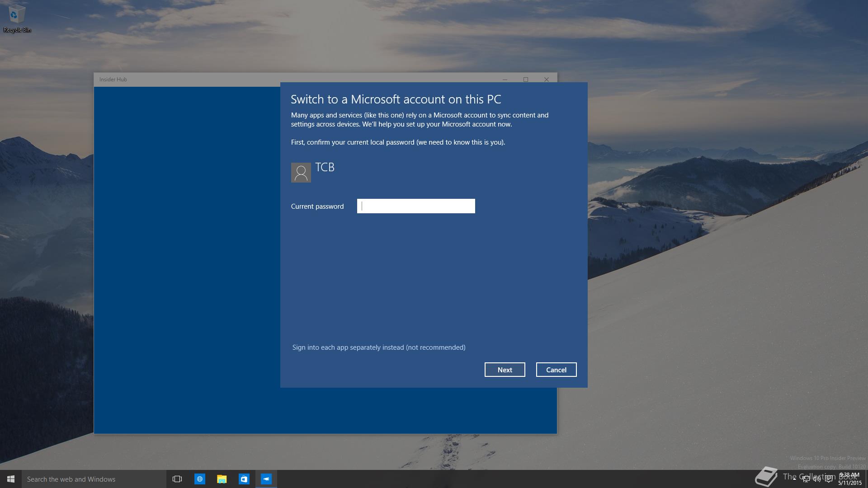Show hidden system tray icons
This screenshot has width=868, height=488.
(x=794, y=479)
